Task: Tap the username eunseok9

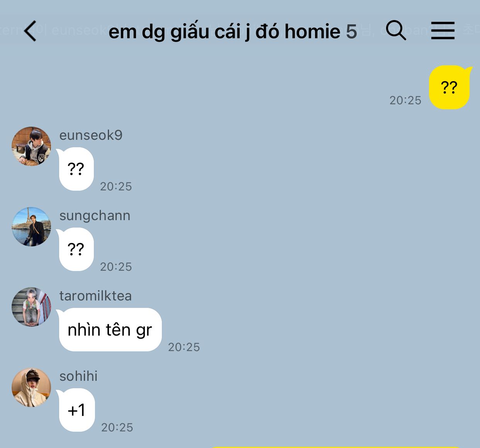Action: [x=91, y=135]
